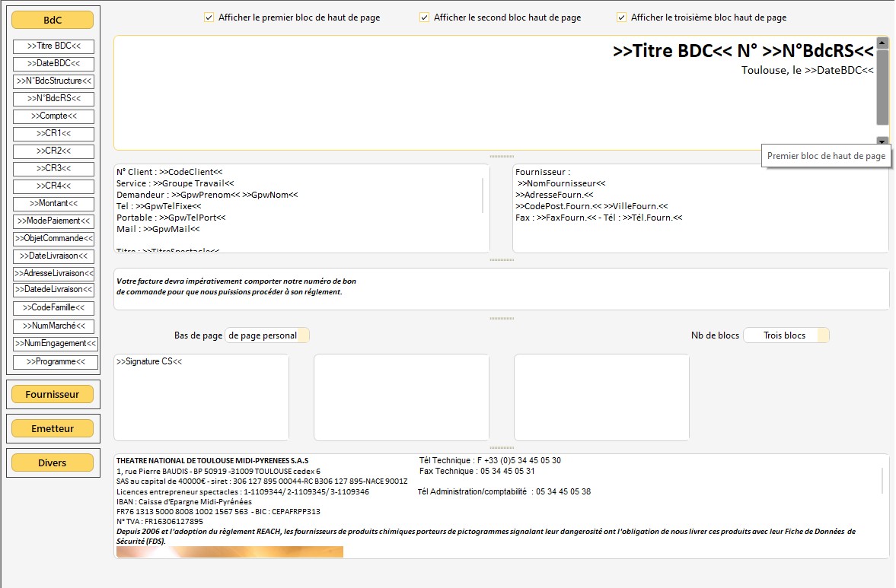
Task: Add the >>NumEngagement<< merge field
Action: 55,344
